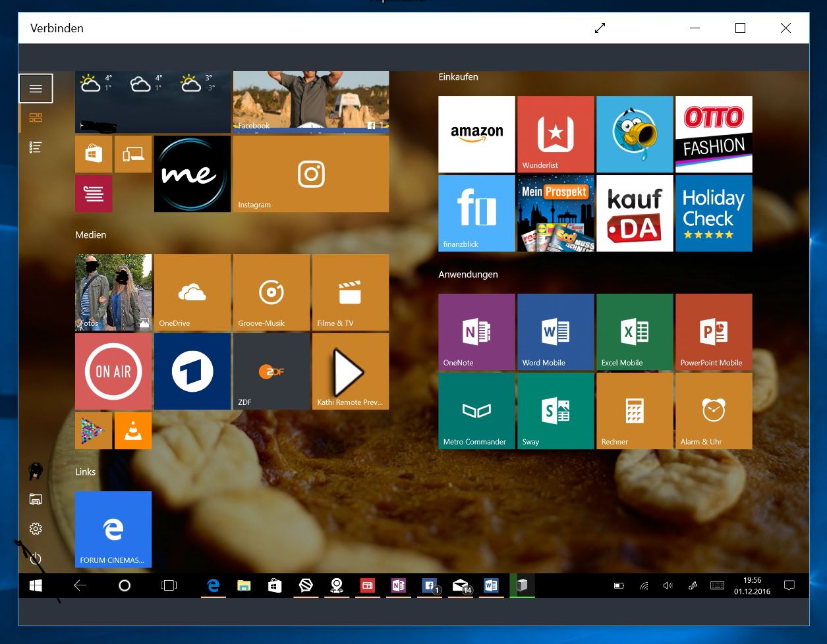This screenshot has width=827, height=644.
Task: Launch the PowerPoint Mobile tile
Action: 714,332
